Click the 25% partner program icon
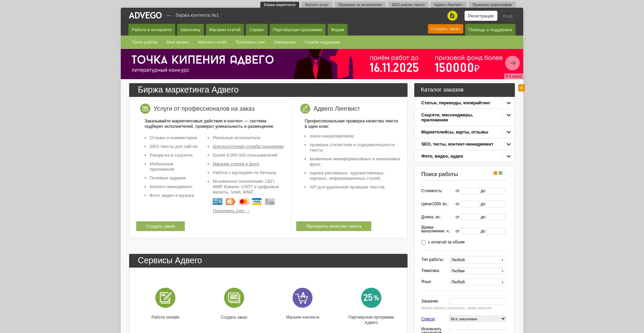This screenshot has height=333, width=644. click(x=371, y=298)
